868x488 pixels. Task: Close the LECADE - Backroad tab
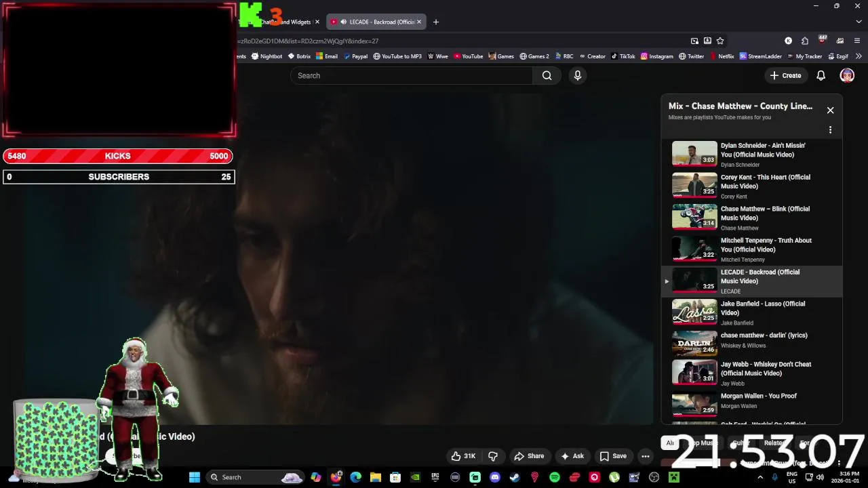[x=419, y=22]
